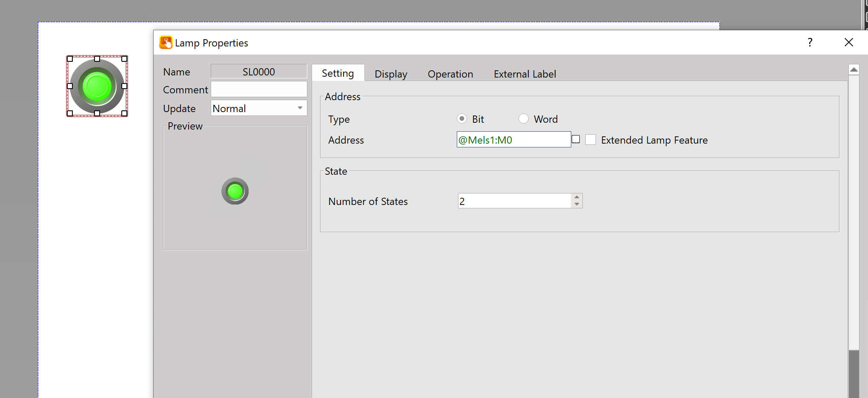Open help with the question mark button
Screen dimensions: 868x398
pos(810,42)
